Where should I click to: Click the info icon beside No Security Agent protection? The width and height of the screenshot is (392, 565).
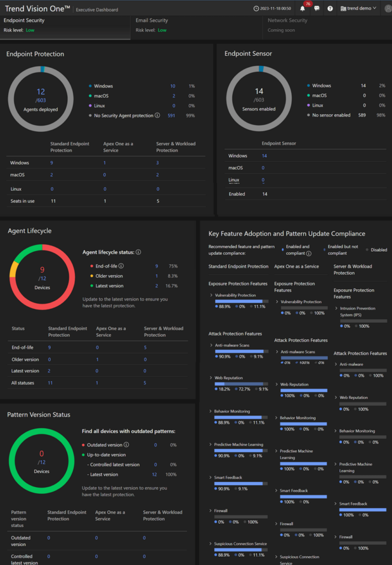[157, 115]
